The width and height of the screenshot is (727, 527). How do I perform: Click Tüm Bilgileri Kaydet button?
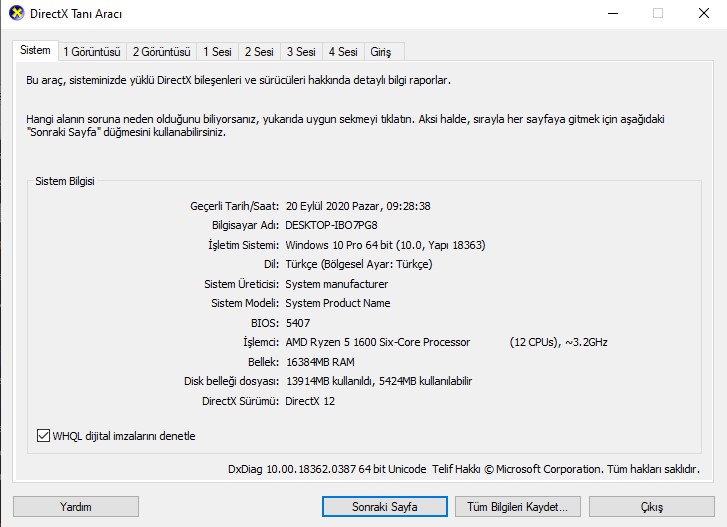(x=517, y=507)
